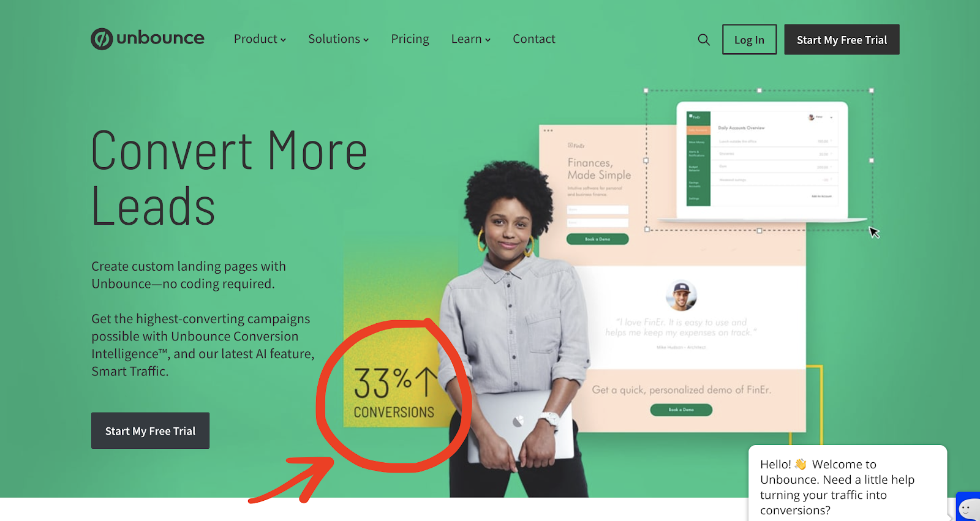The width and height of the screenshot is (980, 521).
Task: Click the 33% upward conversions arrow
Action: pyautogui.click(x=427, y=382)
